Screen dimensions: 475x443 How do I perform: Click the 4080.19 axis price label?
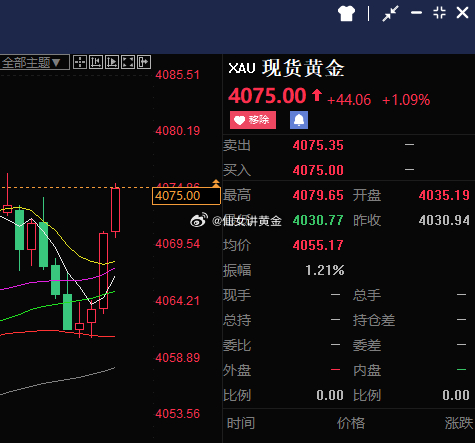click(x=178, y=131)
